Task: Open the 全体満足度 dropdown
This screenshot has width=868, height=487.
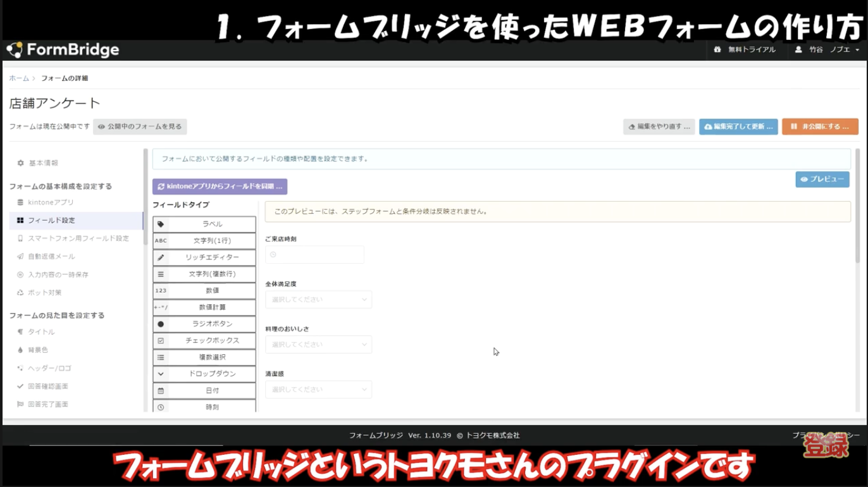Action: (x=318, y=299)
